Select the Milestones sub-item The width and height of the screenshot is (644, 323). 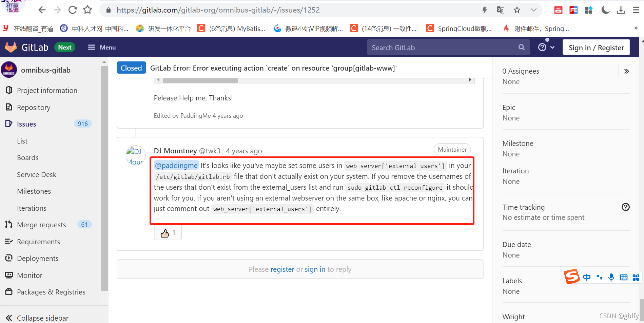(x=34, y=191)
